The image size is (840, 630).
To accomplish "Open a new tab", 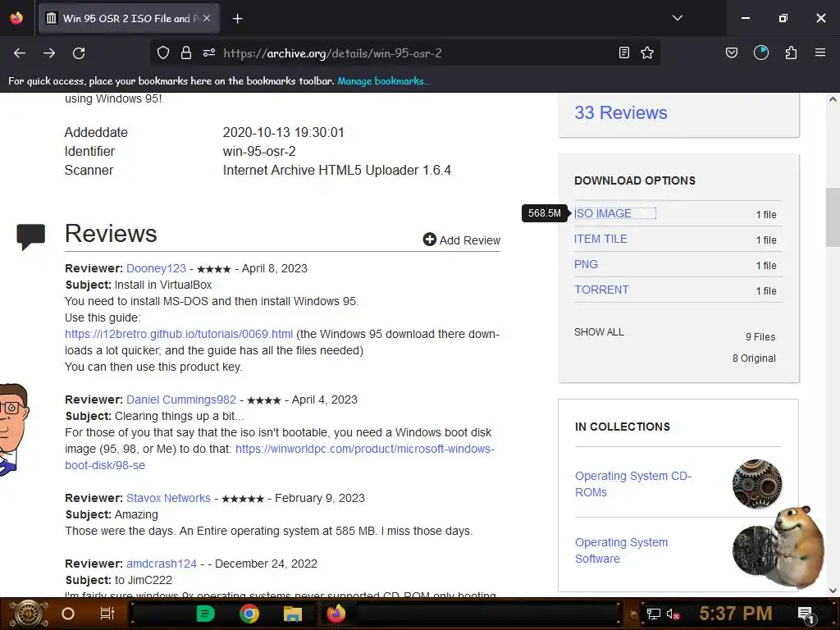I will coord(237,19).
